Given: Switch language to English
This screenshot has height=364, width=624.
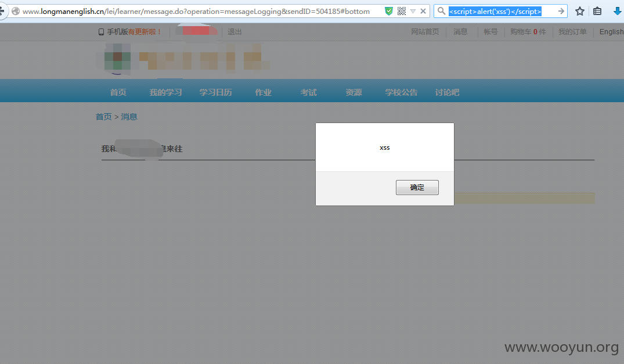Looking at the screenshot, I should pyautogui.click(x=612, y=32).
